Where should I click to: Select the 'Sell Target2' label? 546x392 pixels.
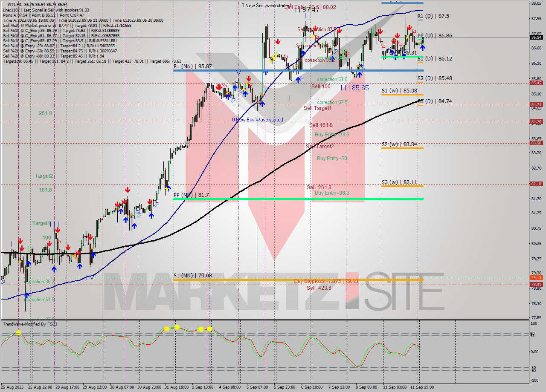pyautogui.click(x=320, y=147)
